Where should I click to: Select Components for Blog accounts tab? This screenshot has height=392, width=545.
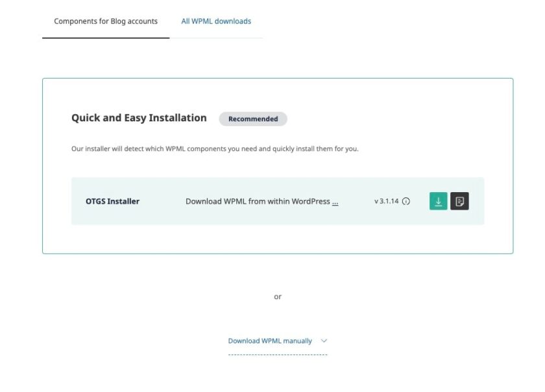[106, 21]
